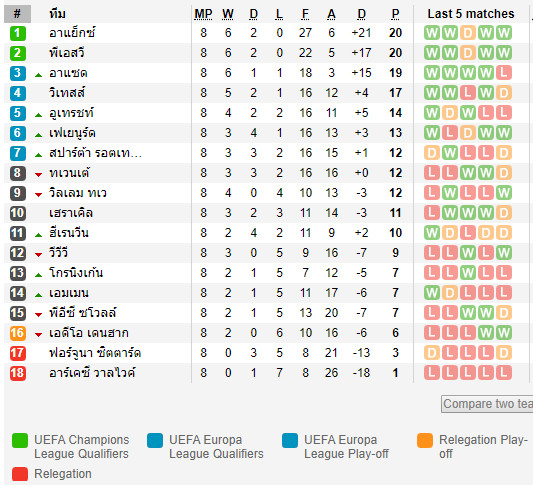Open the อาแย็กซ์ team link
533x485 pixels.
pos(72,33)
